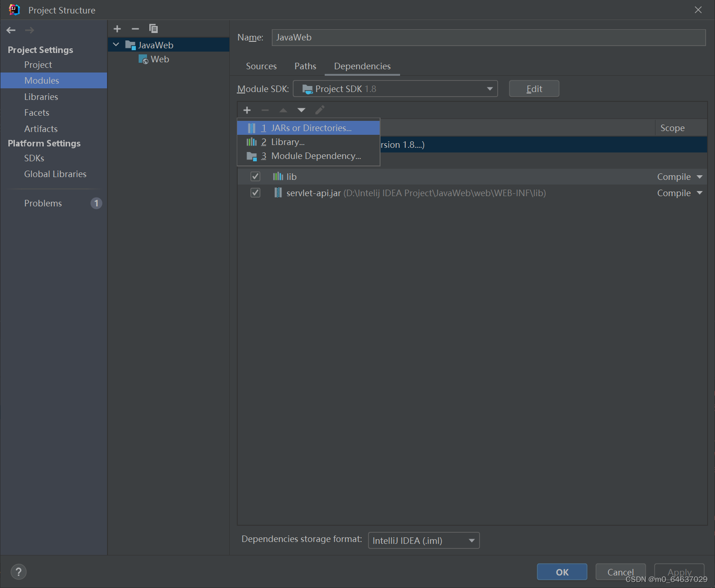The image size is (715, 588).
Task: Open Dependencies storage format dropdown
Action: (424, 541)
